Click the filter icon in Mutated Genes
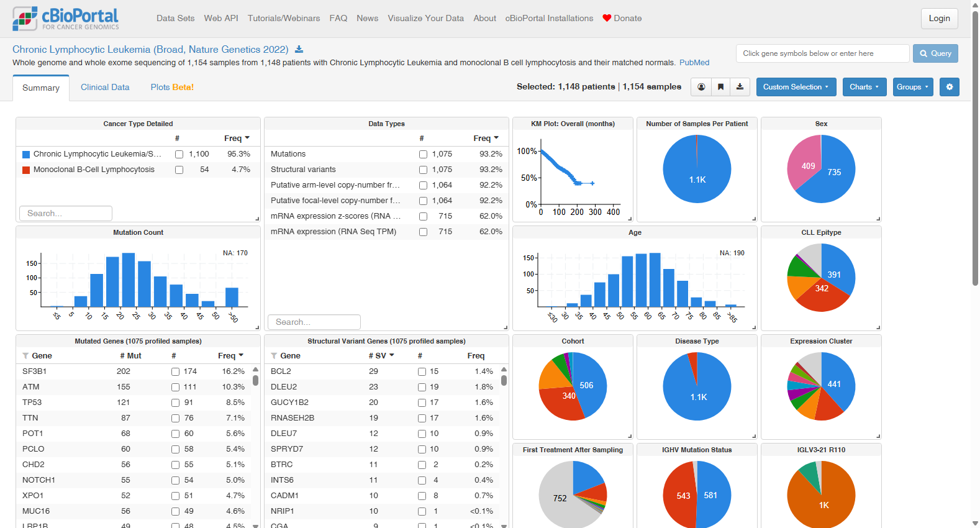The width and height of the screenshot is (980, 528). point(25,356)
